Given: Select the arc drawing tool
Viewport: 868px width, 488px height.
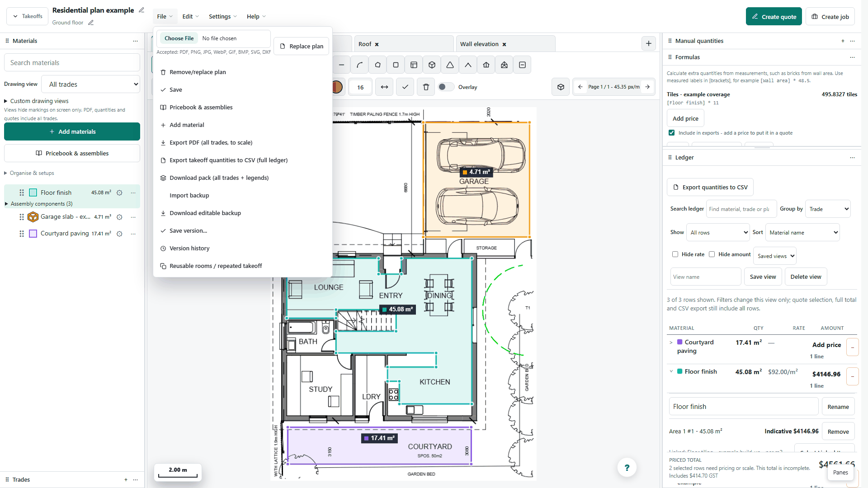Looking at the screenshot, I should 359,65.
